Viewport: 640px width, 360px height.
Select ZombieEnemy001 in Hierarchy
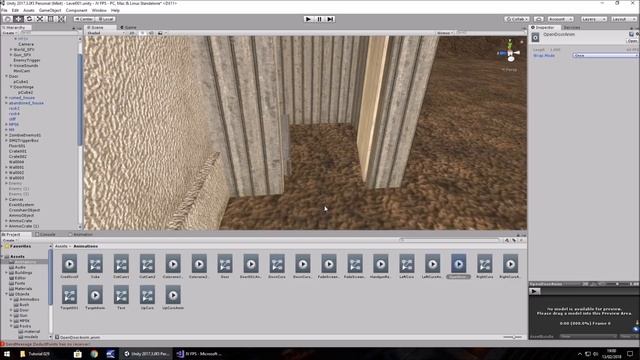pos(25,135)
